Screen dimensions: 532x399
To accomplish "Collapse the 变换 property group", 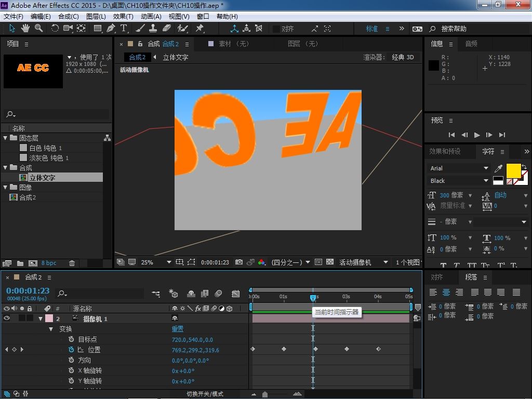I will coord(51,329).
